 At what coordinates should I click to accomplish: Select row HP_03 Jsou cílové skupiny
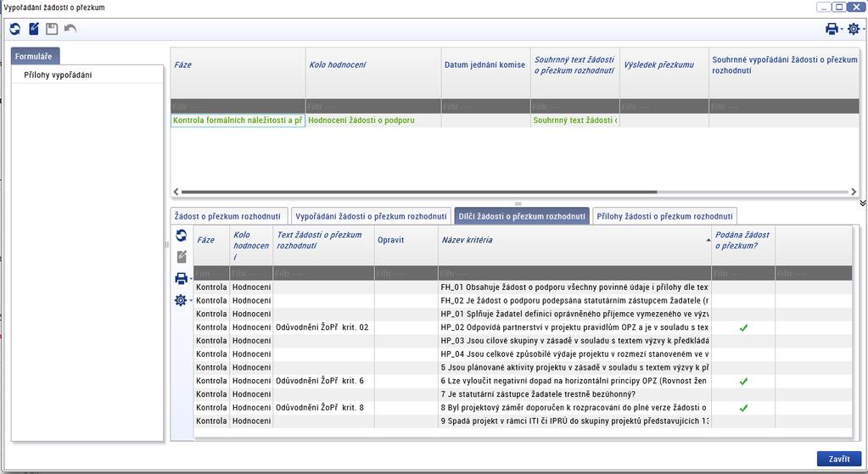(523, 341)
